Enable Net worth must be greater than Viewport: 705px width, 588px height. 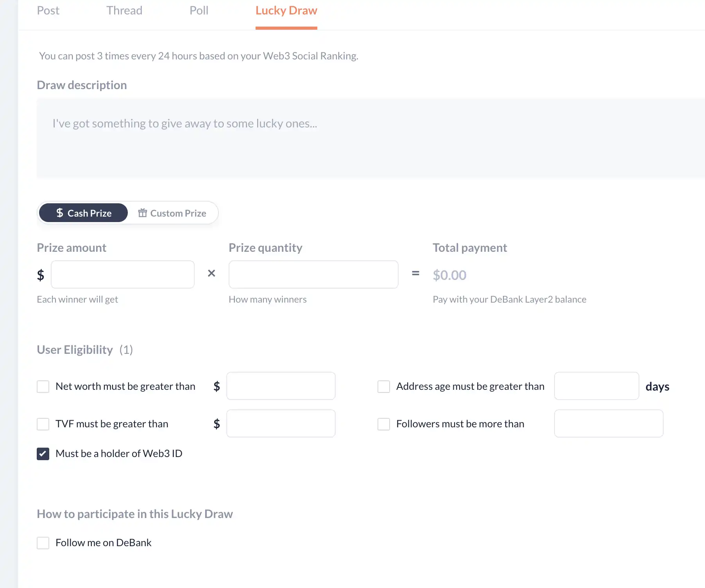click(x=43, y=387)
